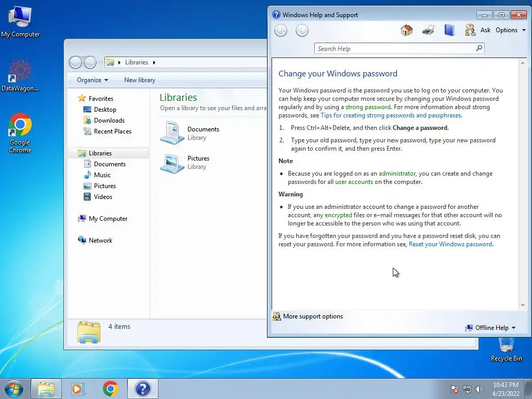Open the volume speaker tray icon
Viewport: 532px width, 399px height.
click(479, 389)
